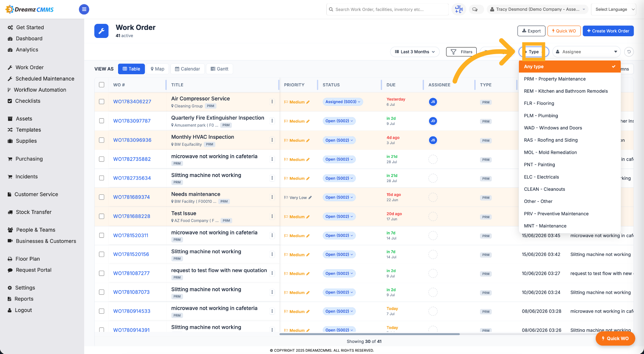Open Checklists in the sidebar

[x=28, y=101]
